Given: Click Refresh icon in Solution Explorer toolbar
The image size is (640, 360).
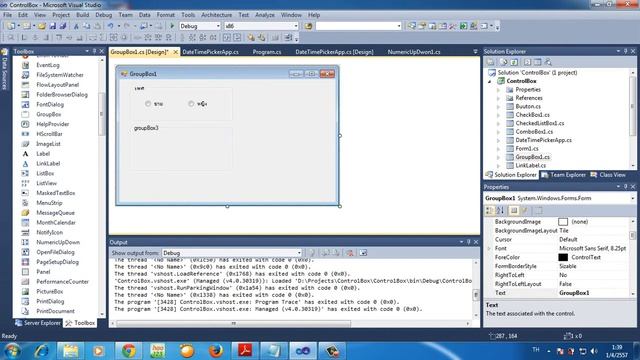Looking at the screenshot, I should (x=514, y=62).
